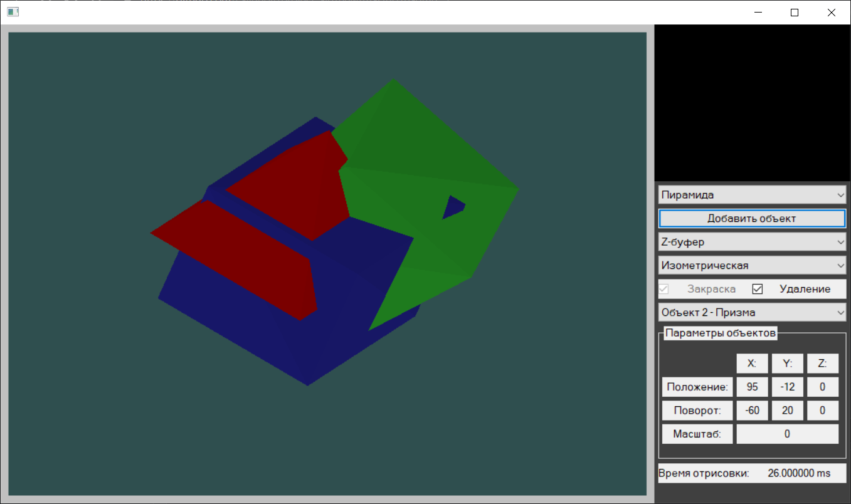Click the "Добавить объект" button

751,218
